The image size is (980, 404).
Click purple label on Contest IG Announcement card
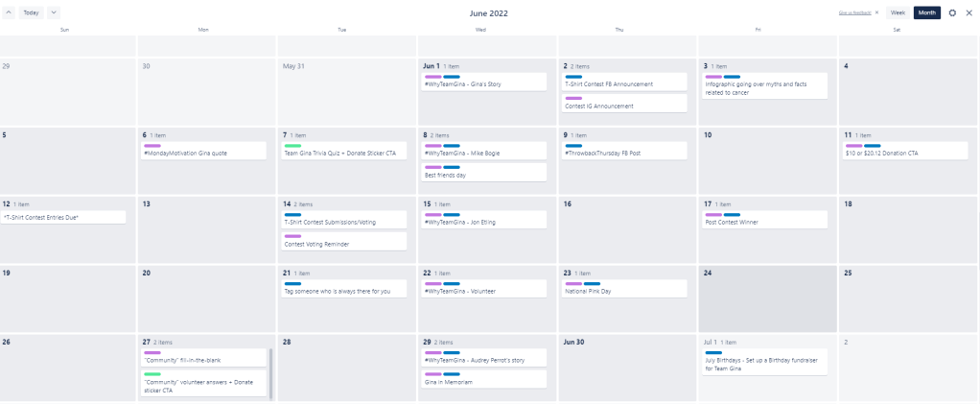[x=573, y=98]
